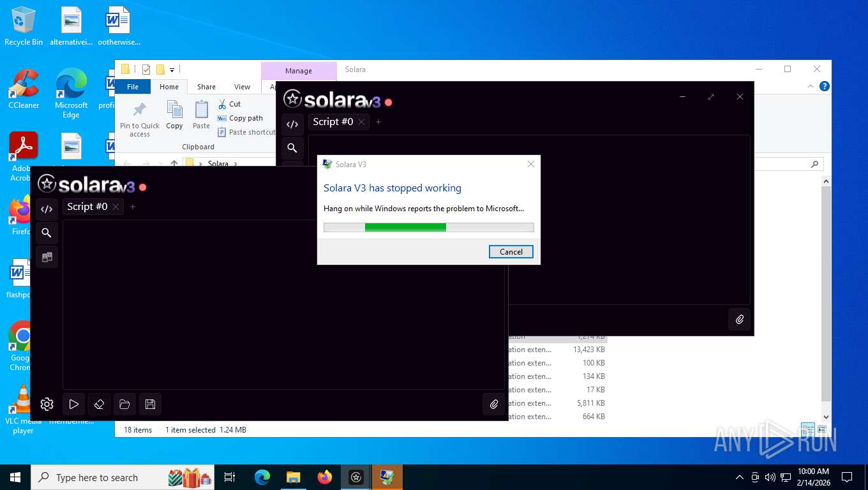Select Home tab in Explorer ribbon
This screenshot has height=490, width=868.
pos(169,87)
